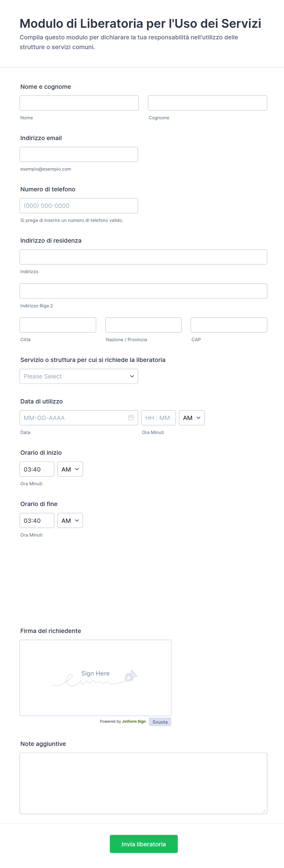Open AM/PM selector for Orario di inizio
Screen dimensions: 284x868
[x=70, y=469]
